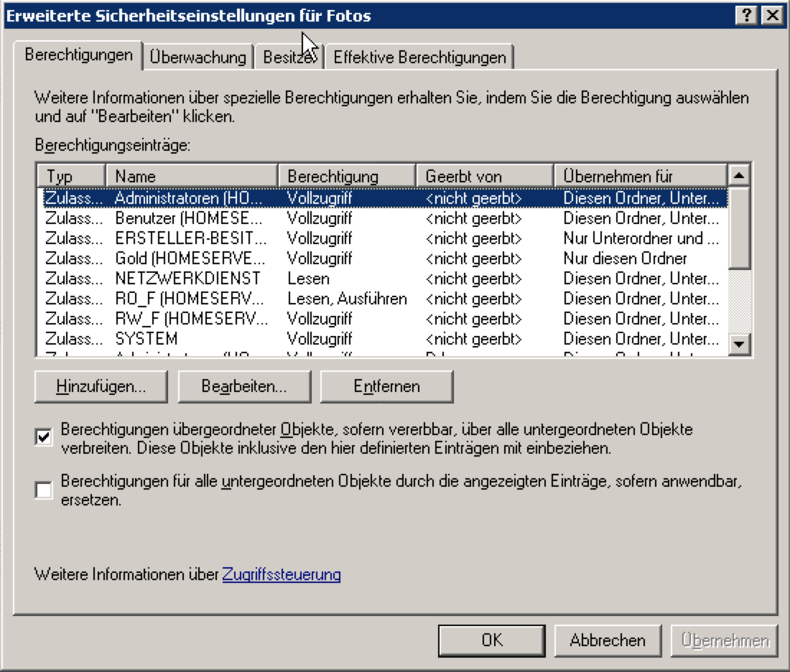
Task: Click the help question mark button
Action: tap(747, 15)
